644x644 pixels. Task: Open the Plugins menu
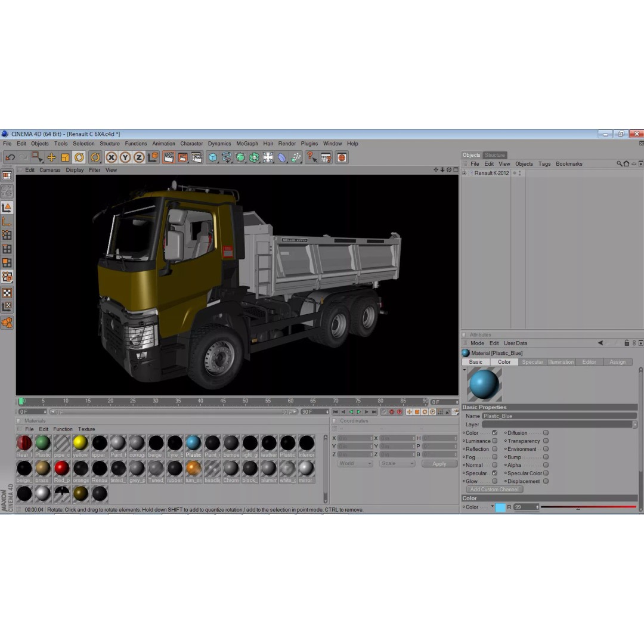309,143
